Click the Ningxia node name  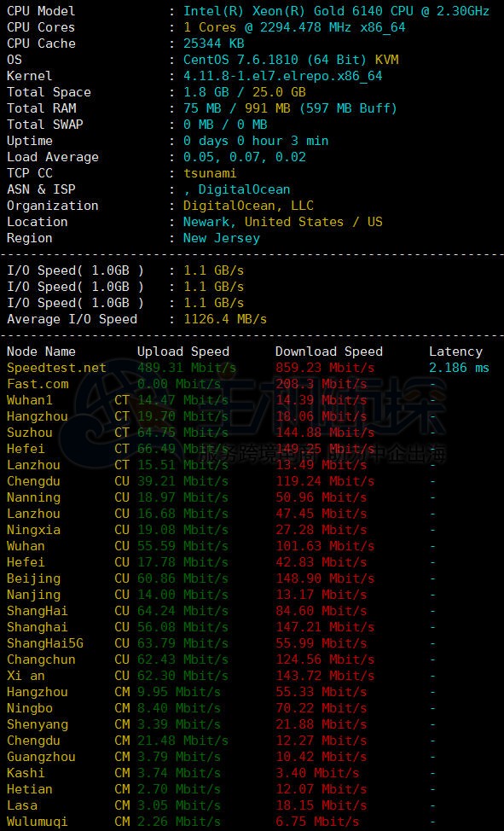pyautogui.click(x=33, y=531)
